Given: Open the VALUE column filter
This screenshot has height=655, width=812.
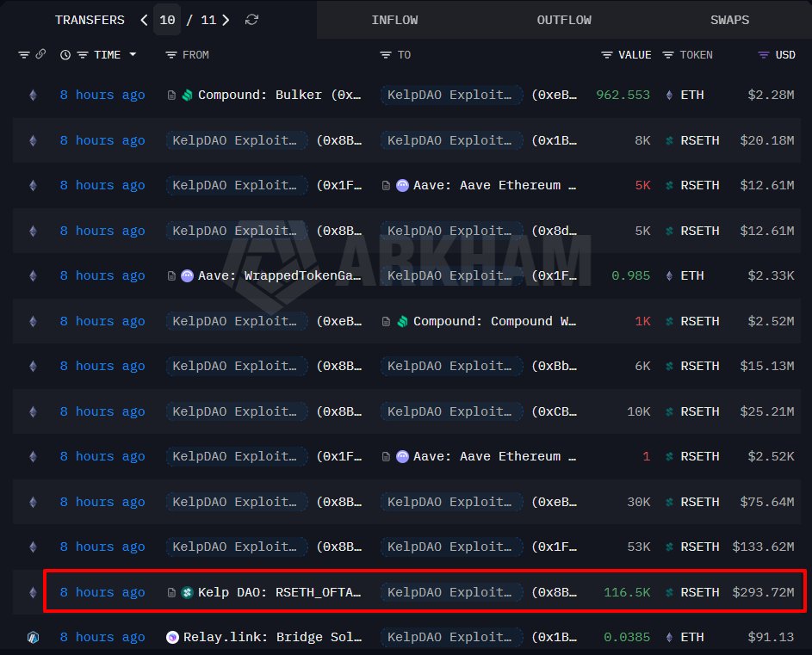Looking at the screenshot, I should coord(607,55).
